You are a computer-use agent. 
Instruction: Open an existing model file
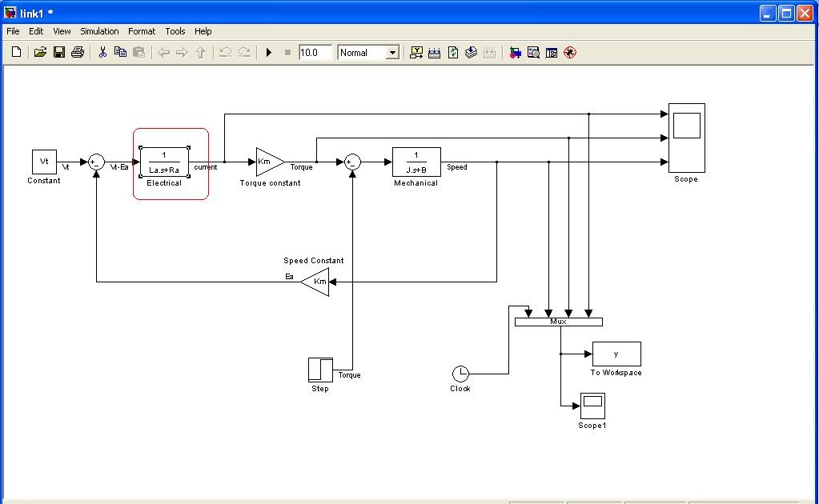pyautogui.click(x=40, y=52)
